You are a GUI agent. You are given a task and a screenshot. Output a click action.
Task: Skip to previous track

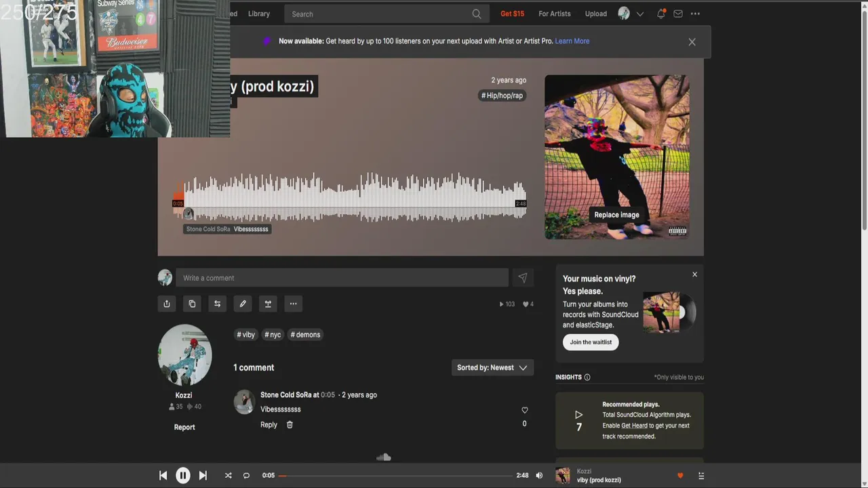pyautogui.click(x=163, y=476)
